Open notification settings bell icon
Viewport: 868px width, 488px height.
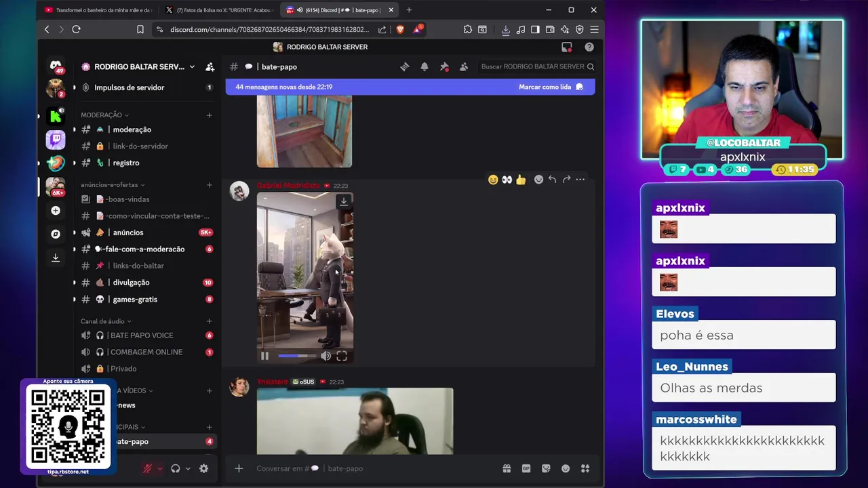tap(424, 66)
